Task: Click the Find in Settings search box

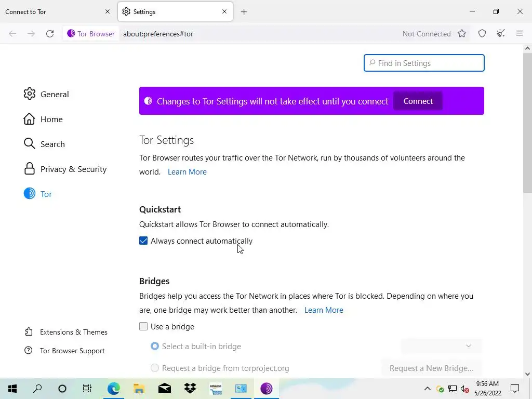Action: (424, 63)
